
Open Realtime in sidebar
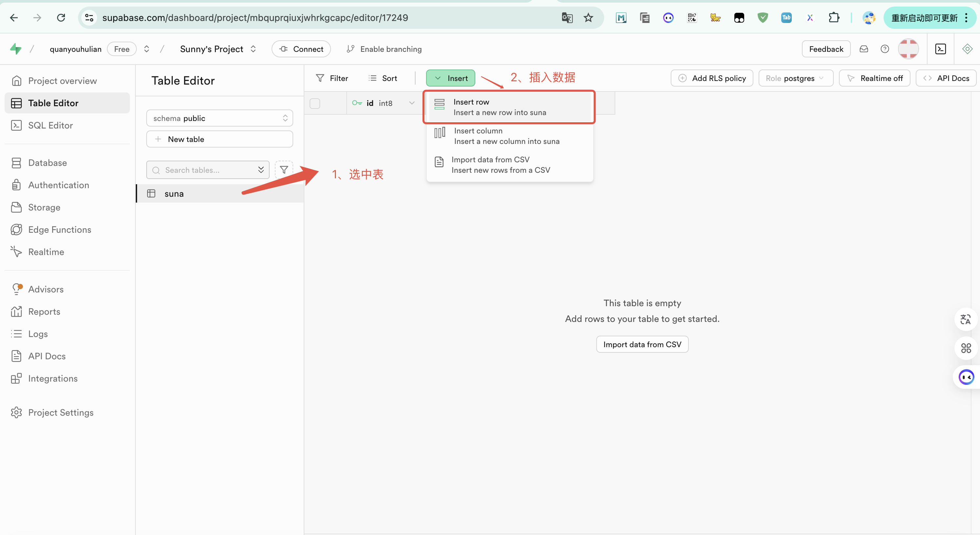(46, 252)
